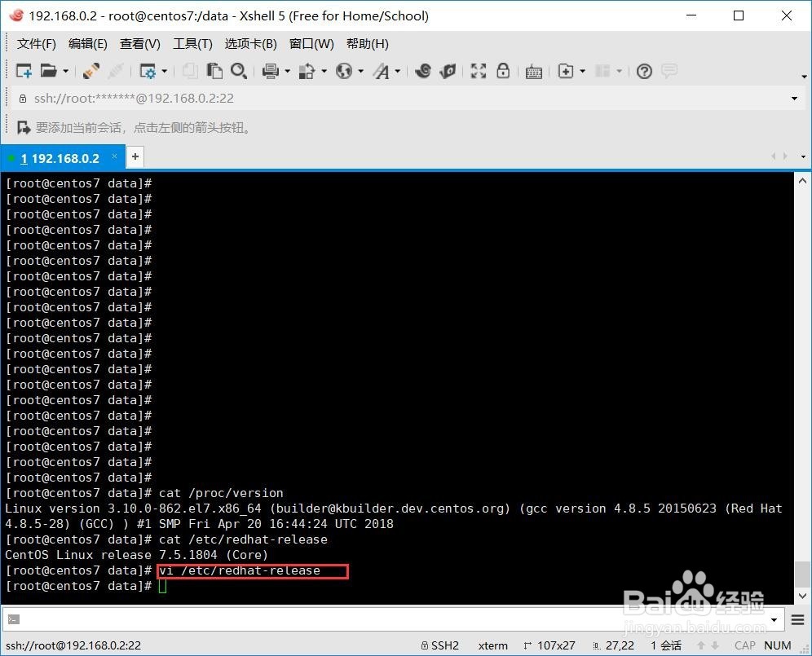Image resolution: width=812 pixels, height=656 pixels.
Task: Click the New Session toolbar icon
Action: coord(24,71)
